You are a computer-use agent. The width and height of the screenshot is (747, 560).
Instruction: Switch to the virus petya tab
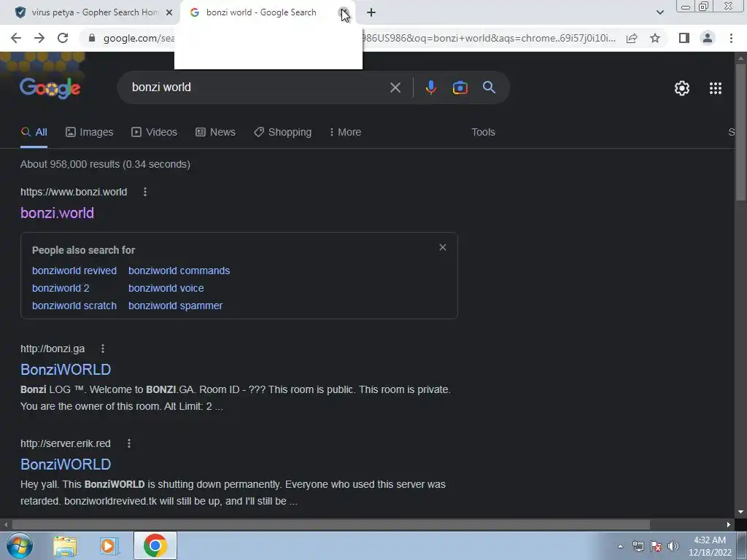coord(90,12)
